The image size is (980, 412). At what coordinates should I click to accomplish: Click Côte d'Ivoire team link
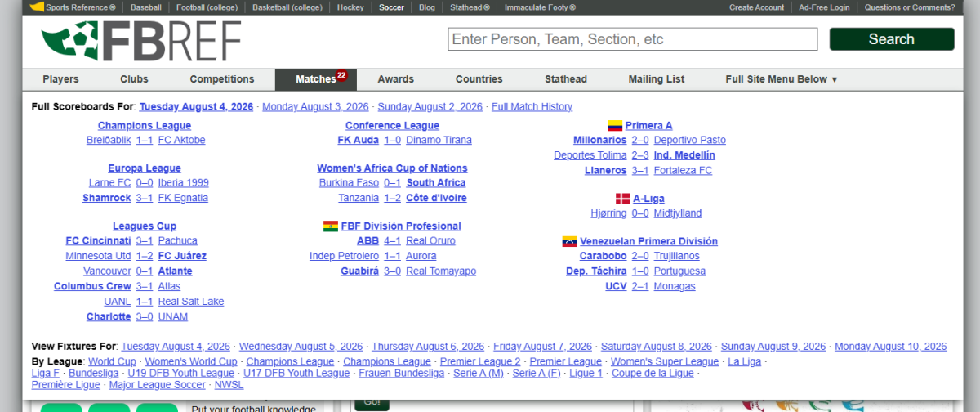click(436, 198)
